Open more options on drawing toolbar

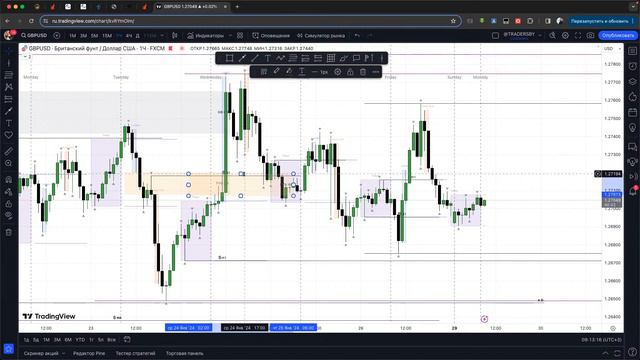[x=376, y=72]
